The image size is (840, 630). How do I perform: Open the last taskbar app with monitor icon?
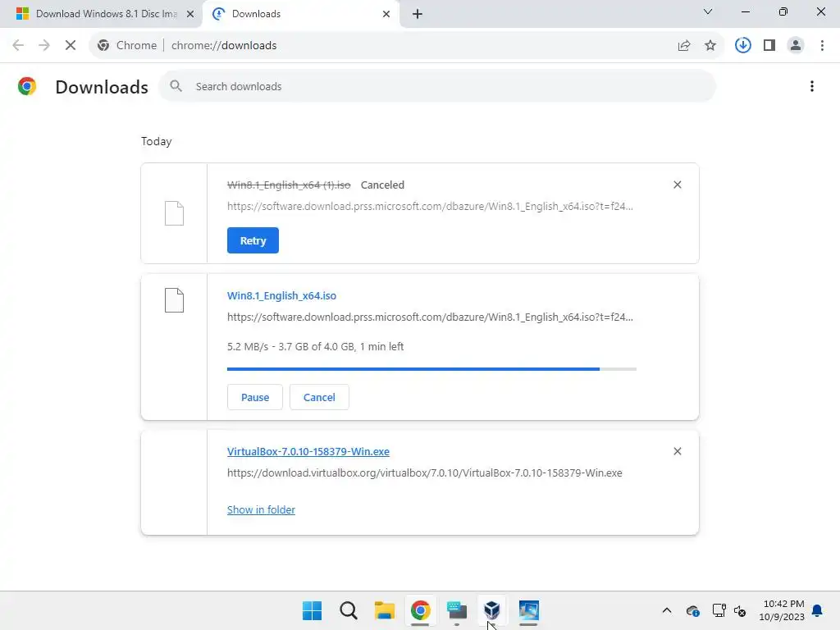click(529, 610)
